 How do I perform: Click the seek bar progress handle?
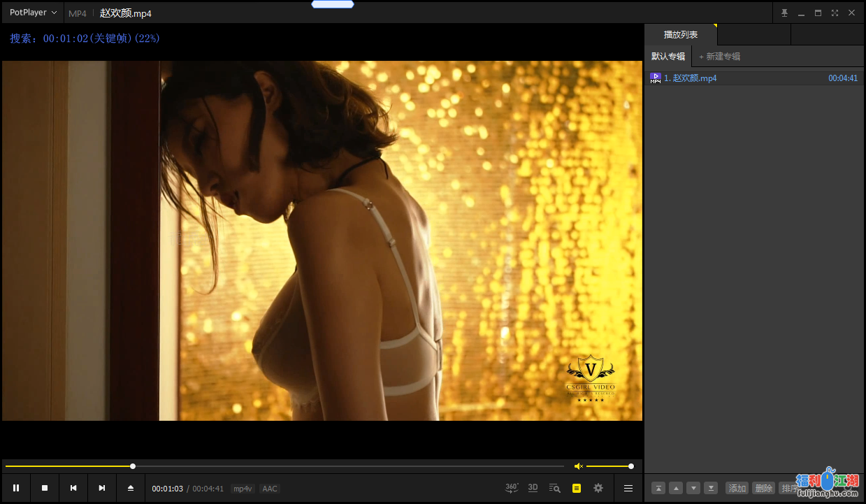(x=133, y=466)
